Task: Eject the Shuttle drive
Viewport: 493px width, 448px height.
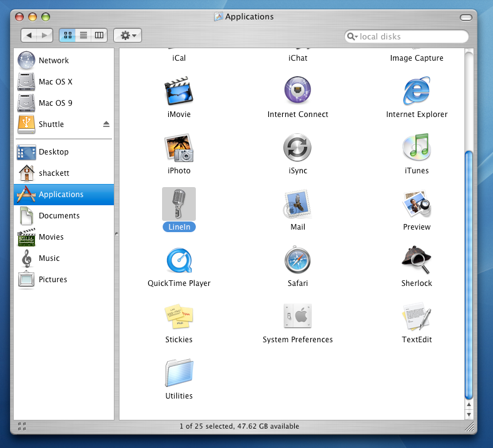Action: (106, 124)
